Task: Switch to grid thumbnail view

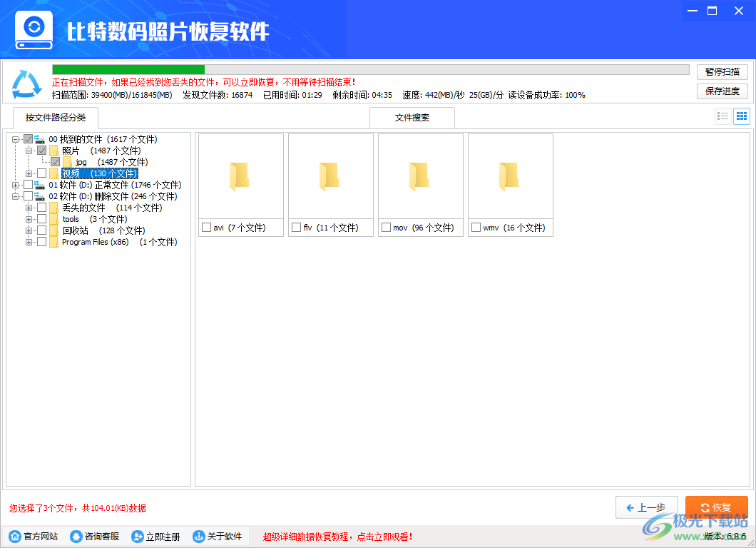Action: pos(742,116)
